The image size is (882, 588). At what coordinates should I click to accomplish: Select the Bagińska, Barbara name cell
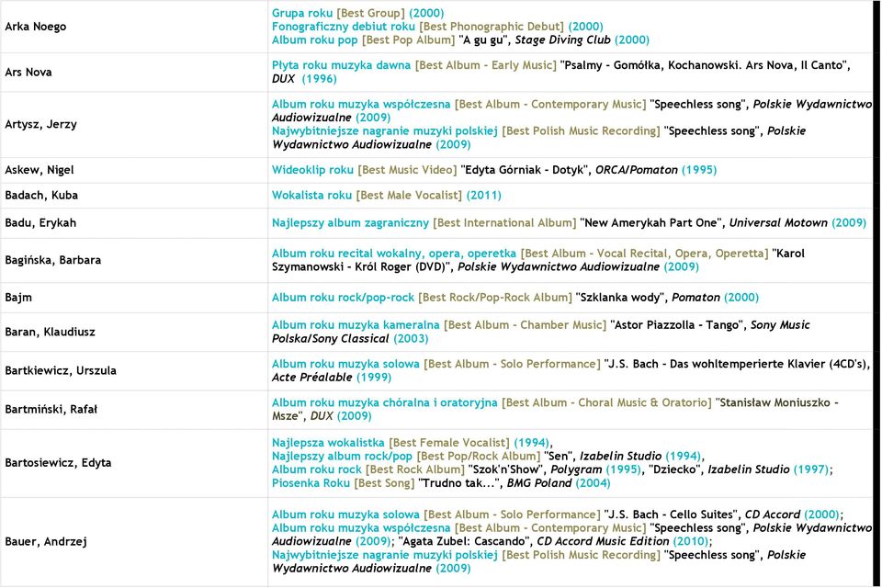tap(134, 261)
